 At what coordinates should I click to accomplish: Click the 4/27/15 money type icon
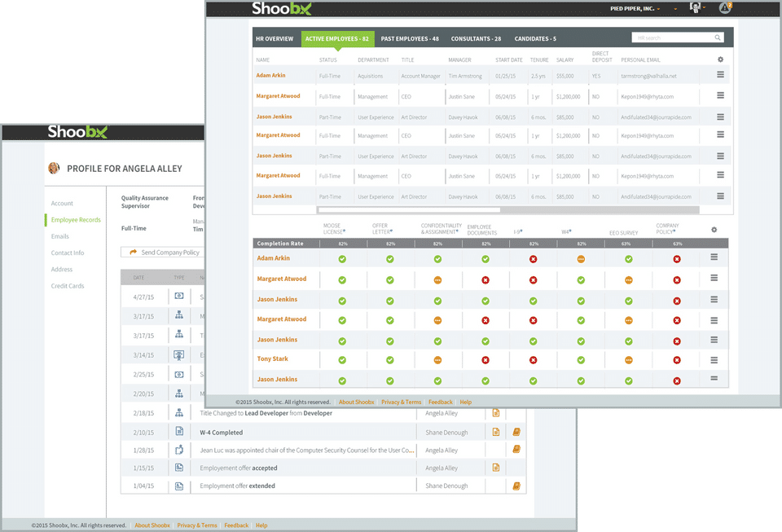179,297
